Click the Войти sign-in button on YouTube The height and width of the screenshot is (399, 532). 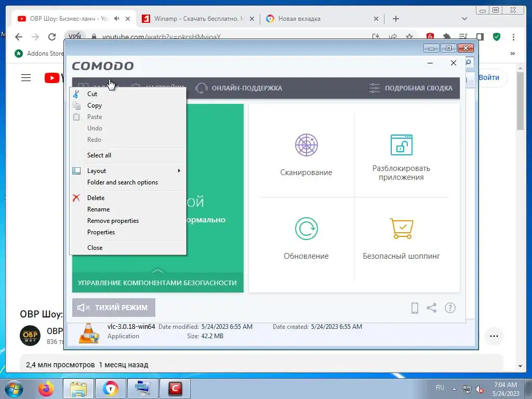(x=488, y=77)
